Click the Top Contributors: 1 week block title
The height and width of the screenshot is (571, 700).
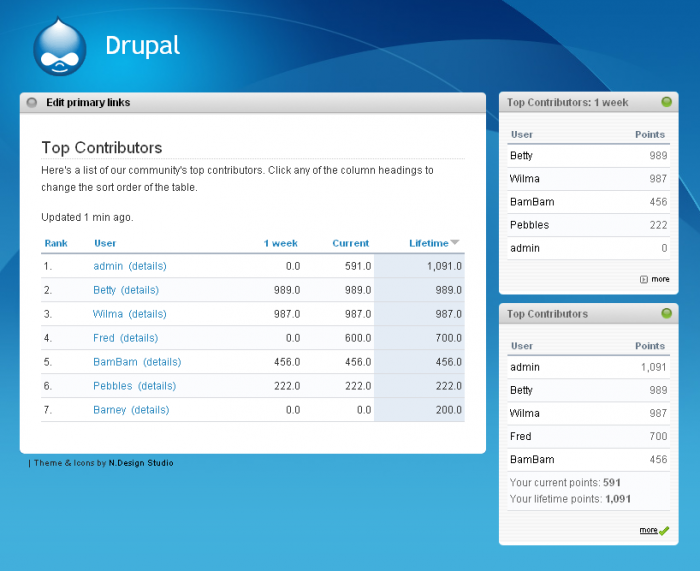567,103
